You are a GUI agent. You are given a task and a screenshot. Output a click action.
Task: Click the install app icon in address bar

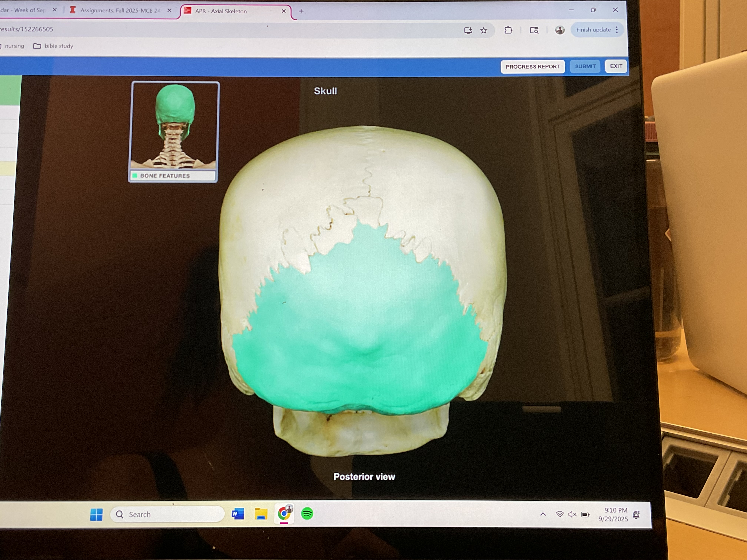[468, 30]
